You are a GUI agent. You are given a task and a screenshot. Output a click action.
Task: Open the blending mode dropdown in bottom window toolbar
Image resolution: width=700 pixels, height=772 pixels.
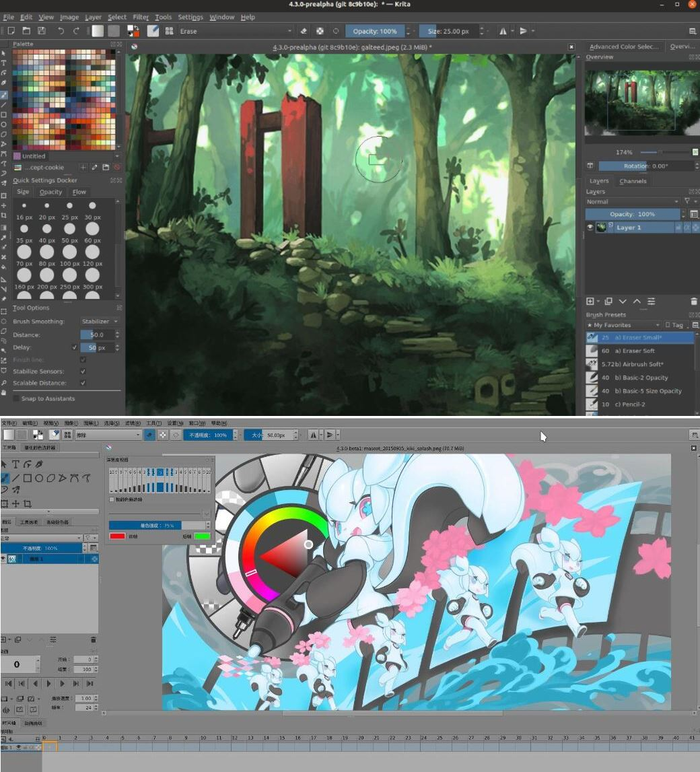point(108,435)
